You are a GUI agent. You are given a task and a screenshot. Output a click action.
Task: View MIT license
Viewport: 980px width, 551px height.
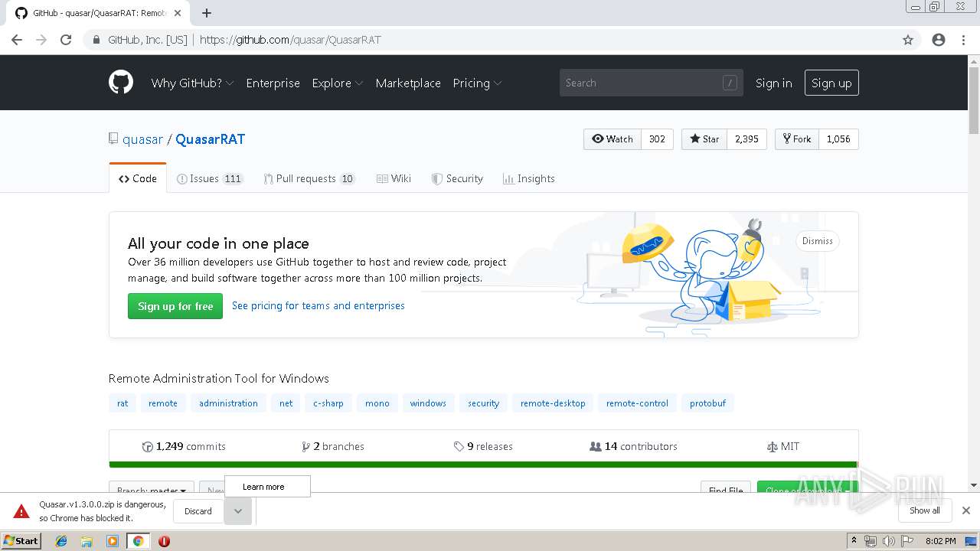point(782,446)
